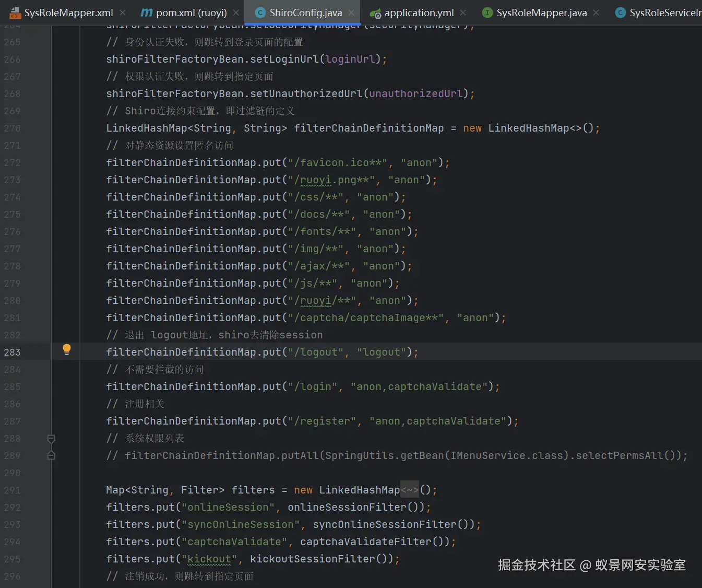Click the unauthorizedUrl argument on line 268
The width and height of the screenshot is (702, 588).
coord(416,93)
